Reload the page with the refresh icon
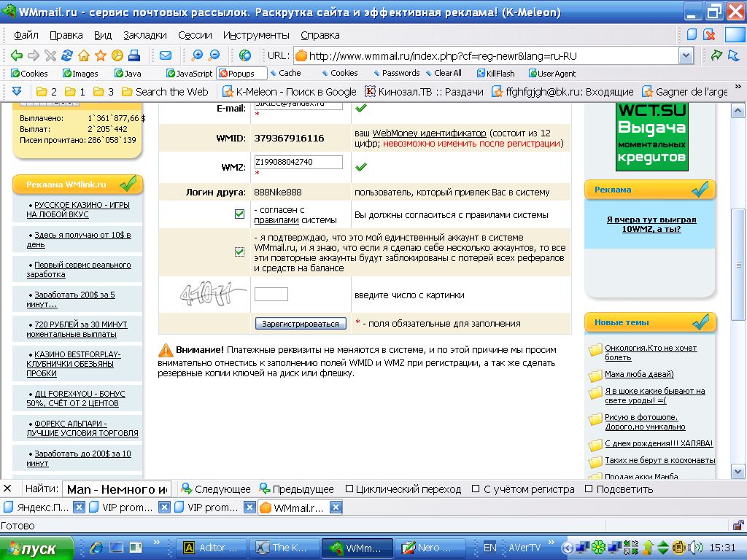The width and height of the screenshot is (747, 560). 67,55
